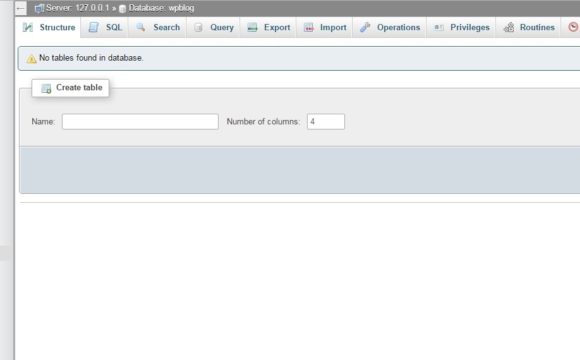
Task: Click the Query tab icon
Action: [x=198, y=27]
